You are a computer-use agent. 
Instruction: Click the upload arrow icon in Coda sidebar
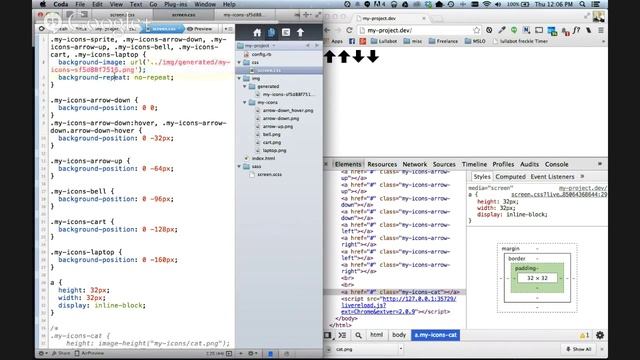[300, 32]
